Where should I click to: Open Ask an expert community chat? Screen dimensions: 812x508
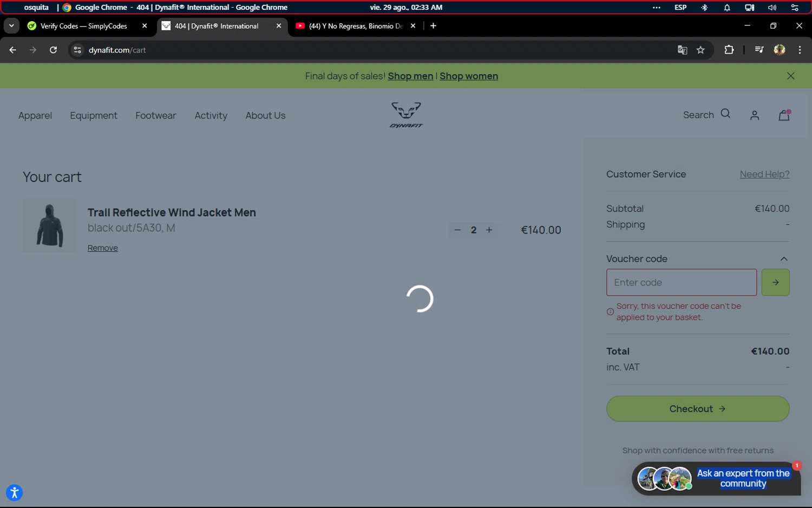pos(716,479)
